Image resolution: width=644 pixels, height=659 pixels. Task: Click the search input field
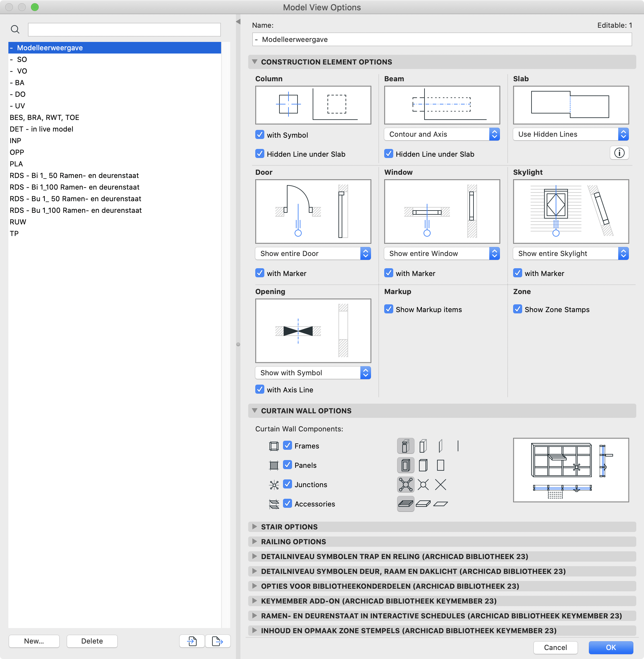click(x=124, y=29)
